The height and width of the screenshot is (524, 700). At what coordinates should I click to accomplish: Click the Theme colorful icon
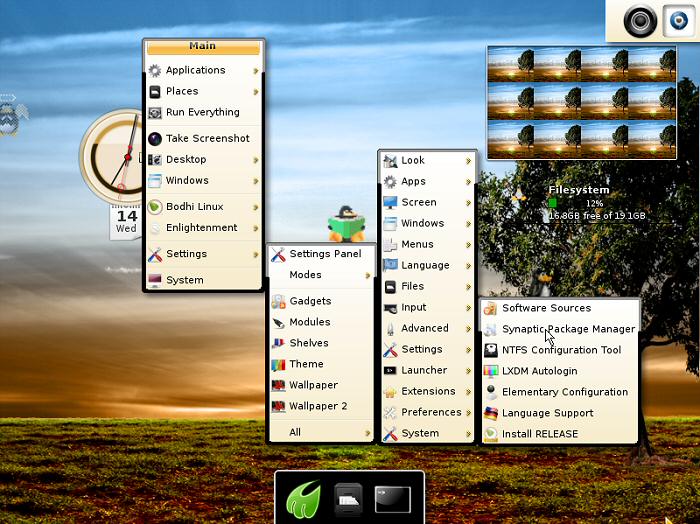click(x=278, y=365)
